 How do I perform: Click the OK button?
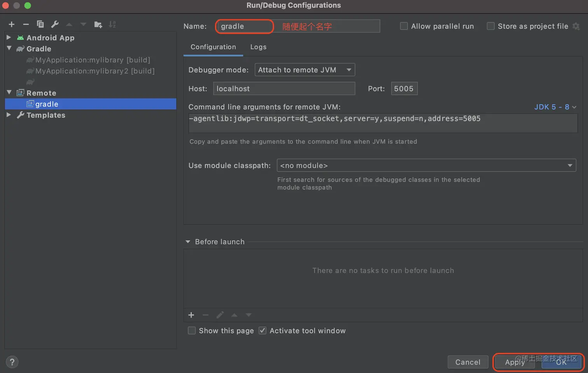pyautogui.click(x=561, y=362)
